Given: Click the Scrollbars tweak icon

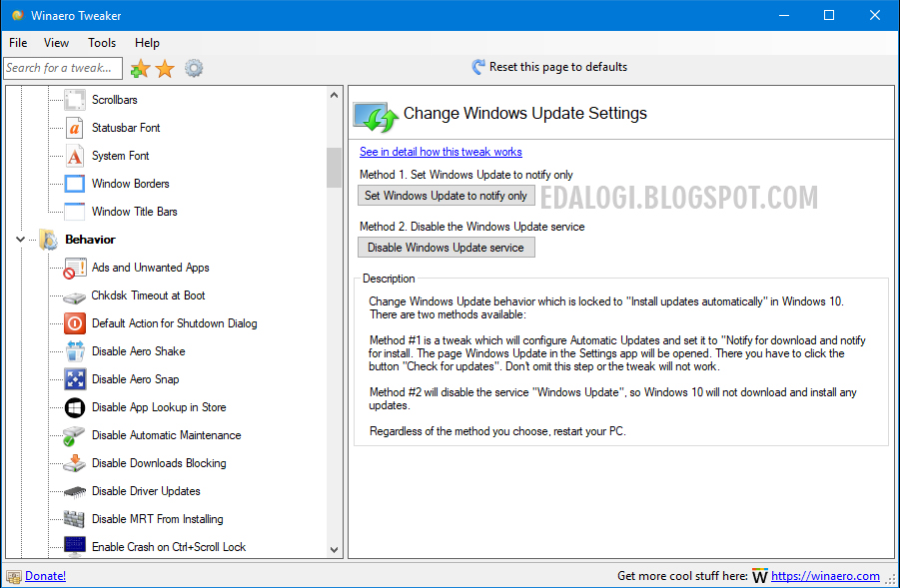Looking at the screenshot, I should click(x=75, y=100).
